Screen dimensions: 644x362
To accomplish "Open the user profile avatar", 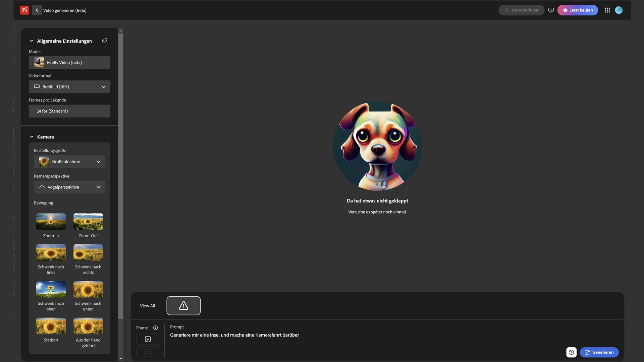I will (x=619, y=10).
